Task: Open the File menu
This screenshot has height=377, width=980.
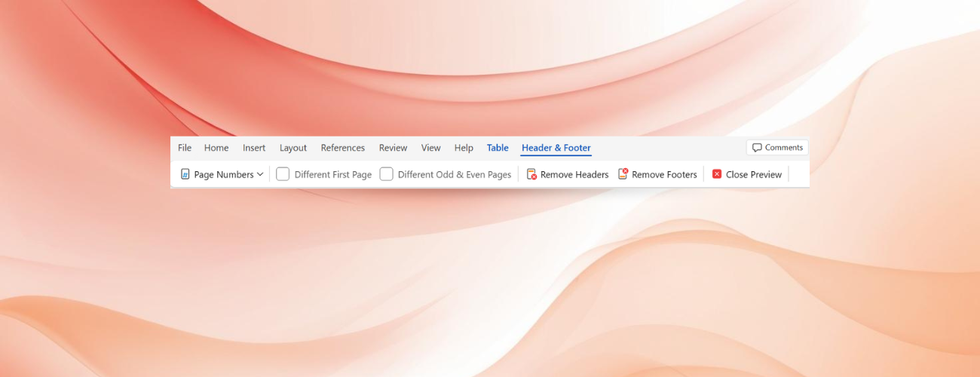Action: (x=185, y=148)
